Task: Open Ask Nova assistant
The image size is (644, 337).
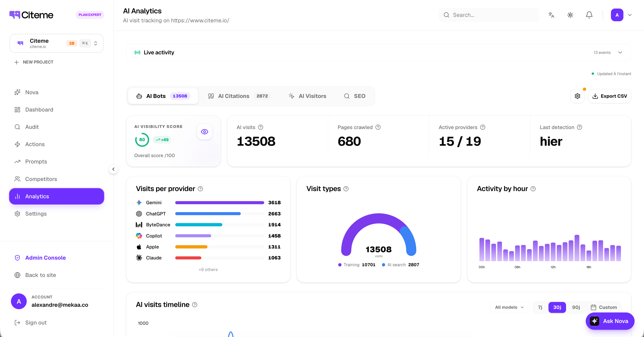Action: [x=610, y=321]
